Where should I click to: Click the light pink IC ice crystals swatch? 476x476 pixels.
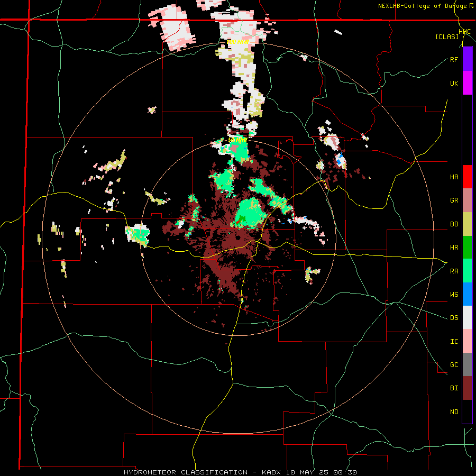467,341
